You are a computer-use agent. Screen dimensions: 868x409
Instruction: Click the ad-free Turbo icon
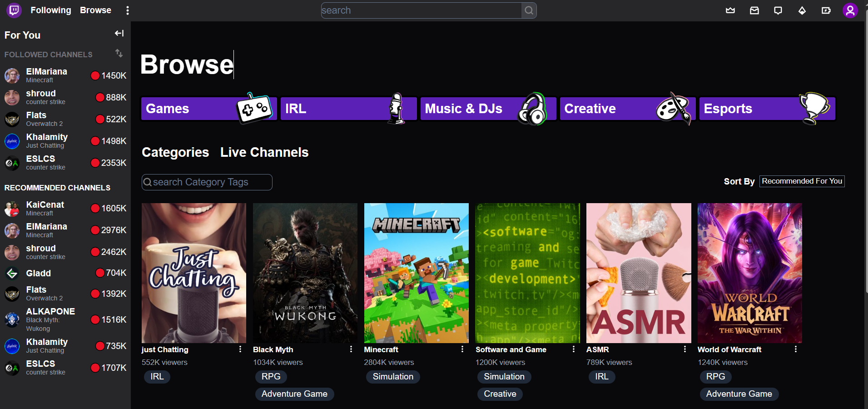point(826,10)
